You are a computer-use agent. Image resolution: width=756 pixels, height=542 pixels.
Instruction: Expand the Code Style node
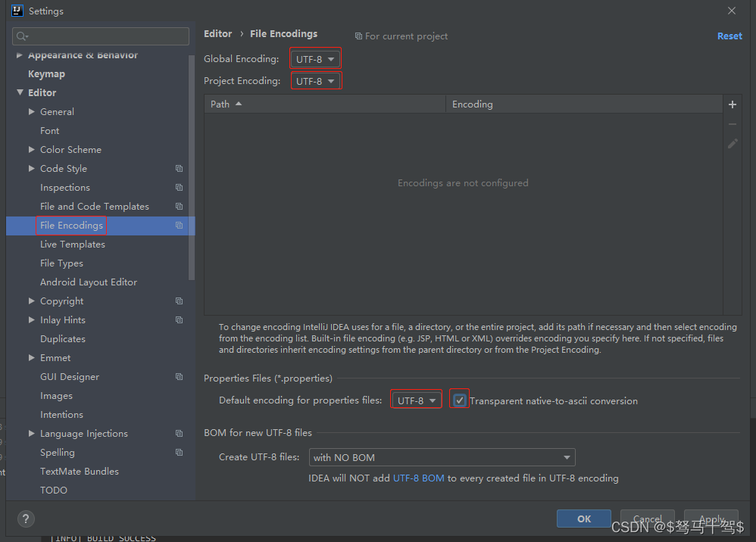[x=31, y=169]
